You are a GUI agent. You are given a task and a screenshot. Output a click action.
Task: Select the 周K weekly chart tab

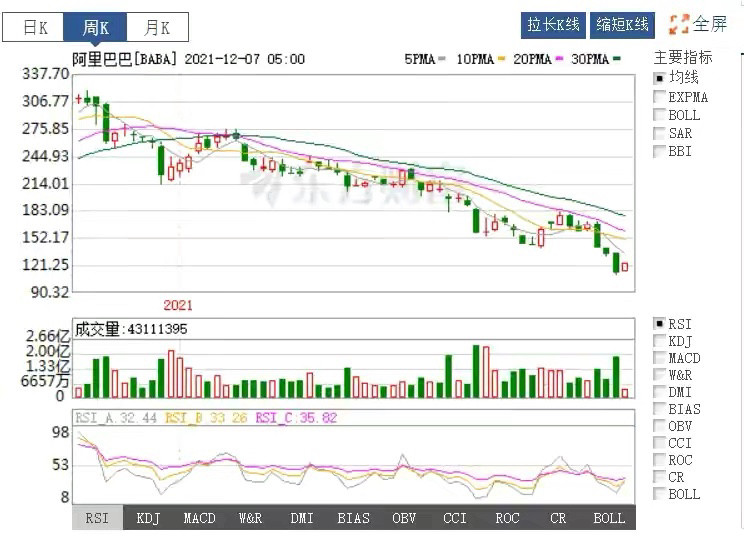95,28
